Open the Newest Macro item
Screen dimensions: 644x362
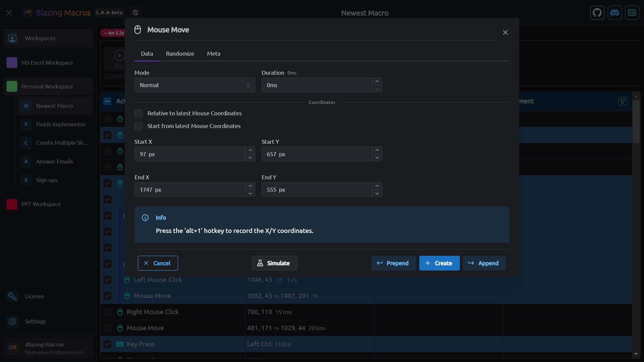[55, 106]
